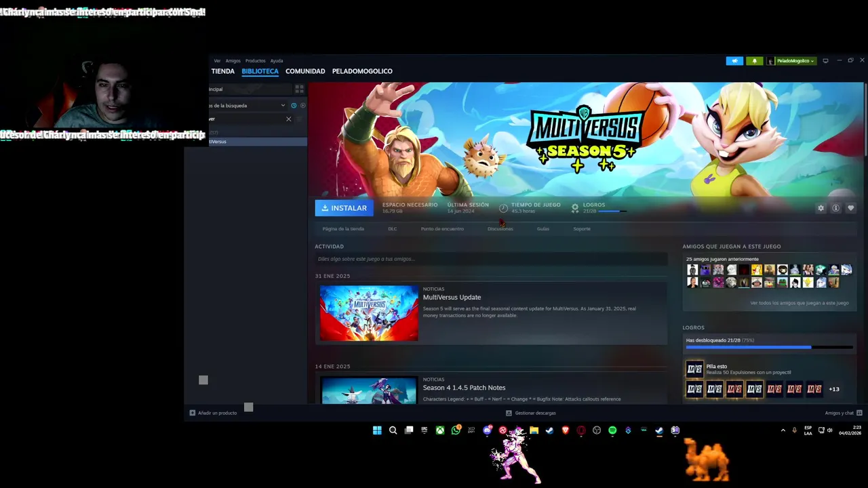Open the Ayuda menu
The image size is (868, 488).
coord(277,61)
